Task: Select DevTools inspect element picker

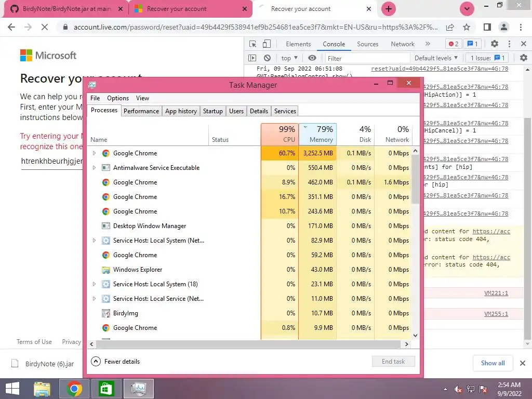Action: tap(253, 44)
